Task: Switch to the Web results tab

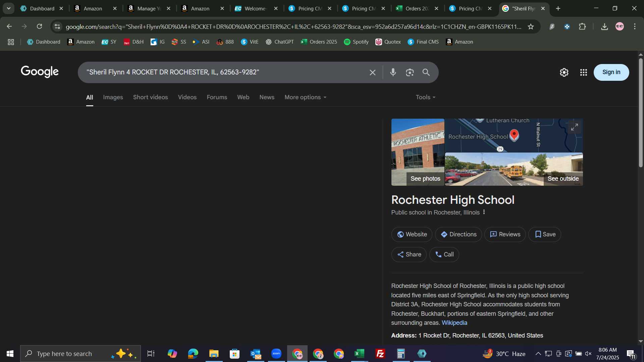Action: [243, 97]
